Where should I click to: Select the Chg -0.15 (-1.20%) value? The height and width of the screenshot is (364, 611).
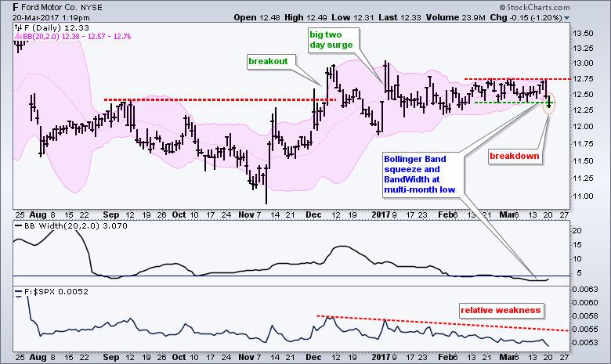(526, 17)
